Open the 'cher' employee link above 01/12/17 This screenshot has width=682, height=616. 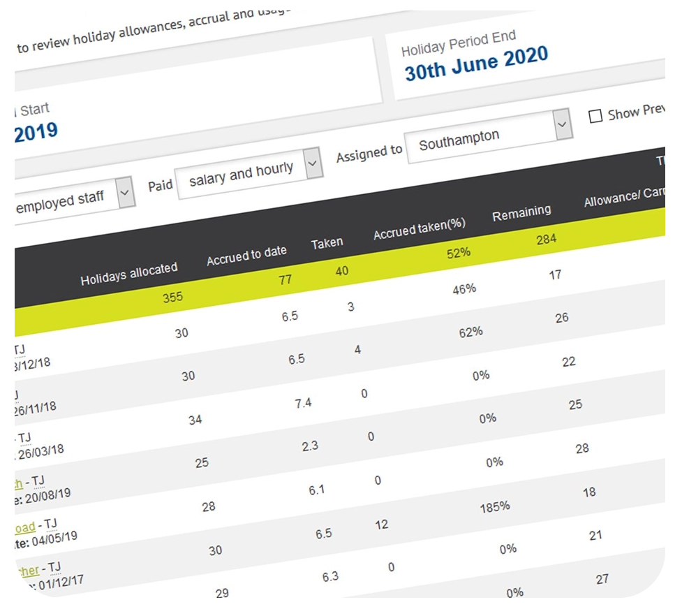29,571
